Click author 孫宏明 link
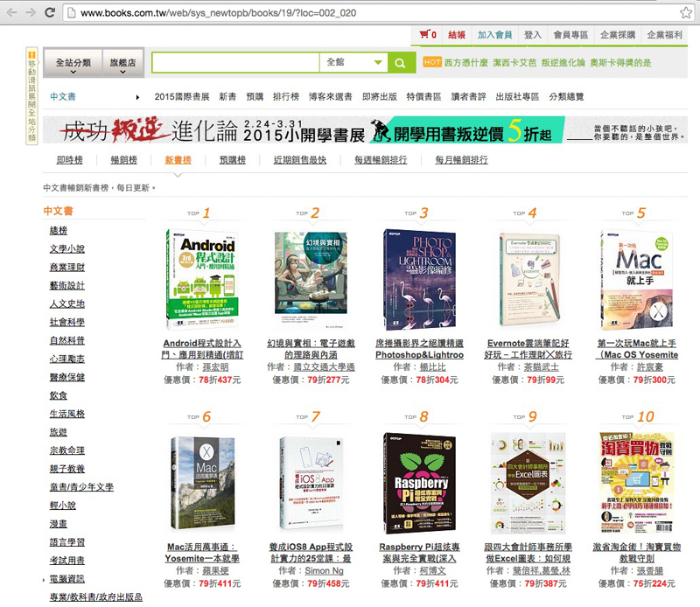 [x=215, y=366]
